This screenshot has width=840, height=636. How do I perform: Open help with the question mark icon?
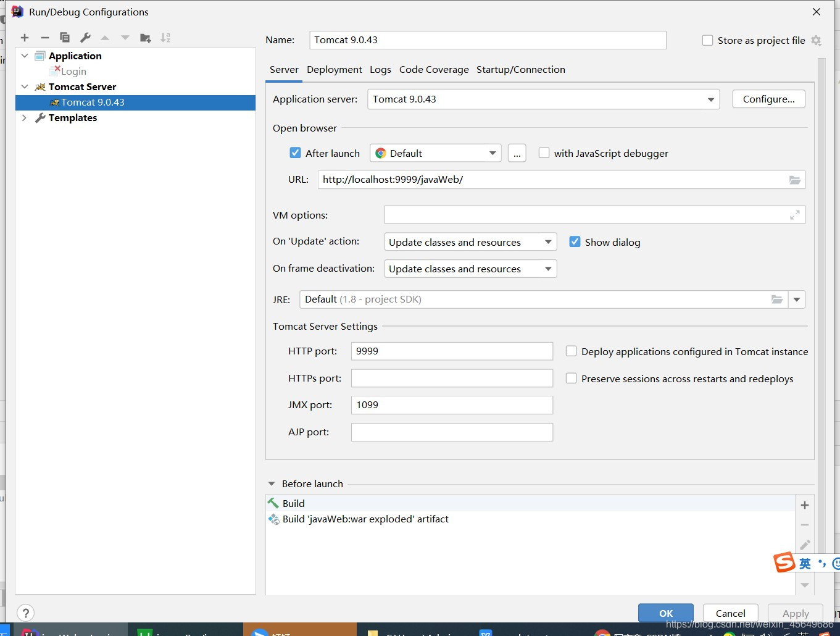25,613
